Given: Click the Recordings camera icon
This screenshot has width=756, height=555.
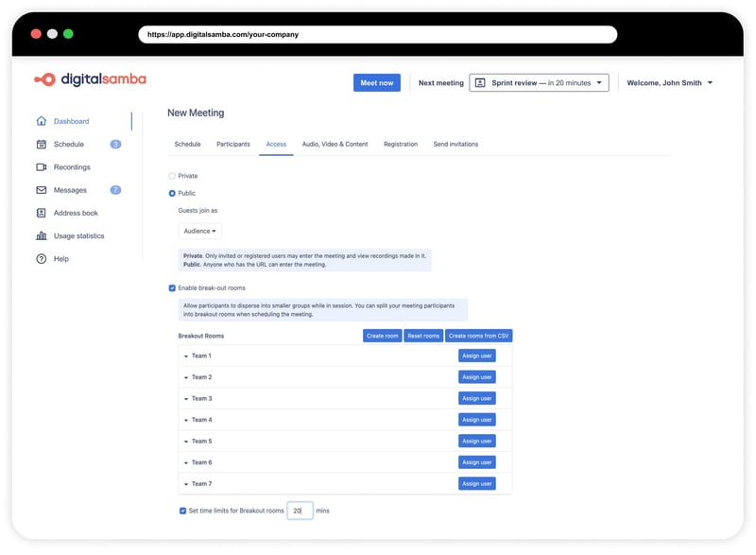Looking at the screenshot, I should tap(41, 167).
